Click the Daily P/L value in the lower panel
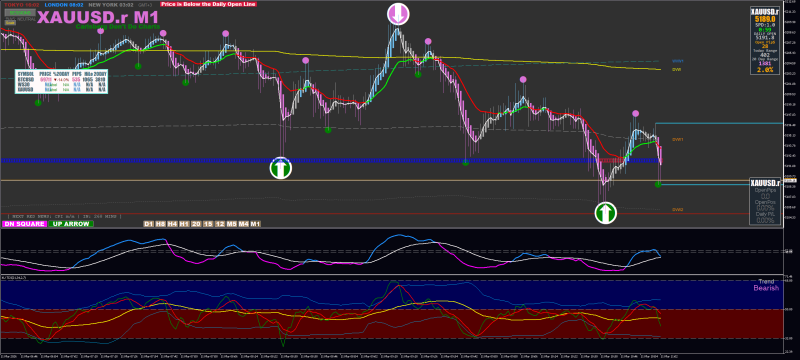This screenshot has width=800, height=360. pyautogui.click(x=765, y=220)
